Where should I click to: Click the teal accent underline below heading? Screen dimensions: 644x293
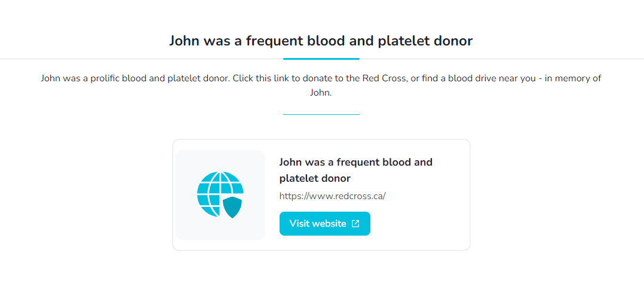321,59
